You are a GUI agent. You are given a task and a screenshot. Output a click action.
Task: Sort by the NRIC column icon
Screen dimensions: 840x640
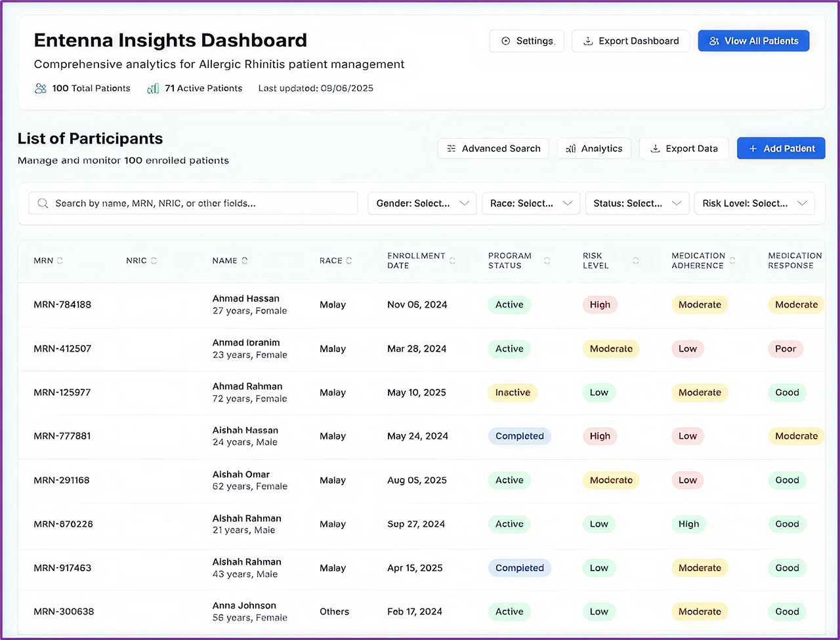tap(154, 260)
